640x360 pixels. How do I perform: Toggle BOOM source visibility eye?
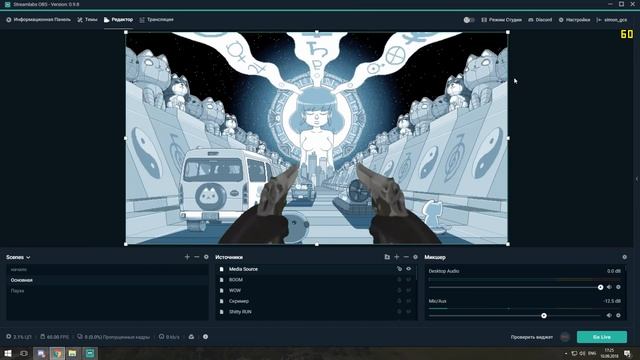tap(409, 280)
